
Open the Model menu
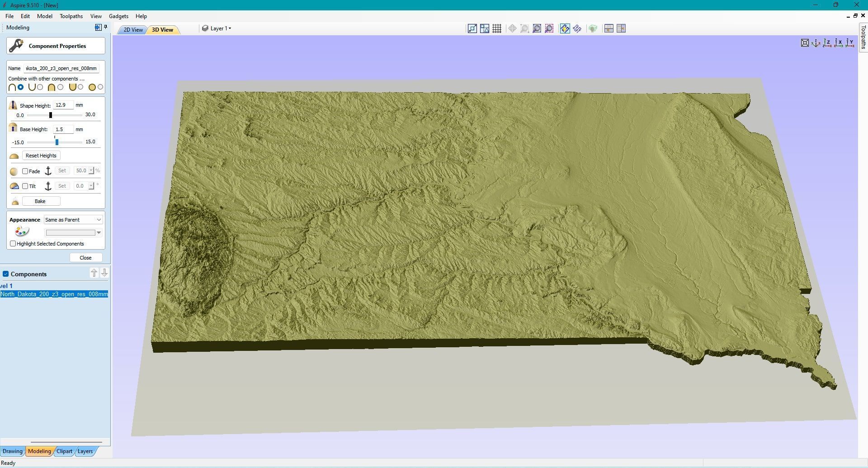click(45, 16)
